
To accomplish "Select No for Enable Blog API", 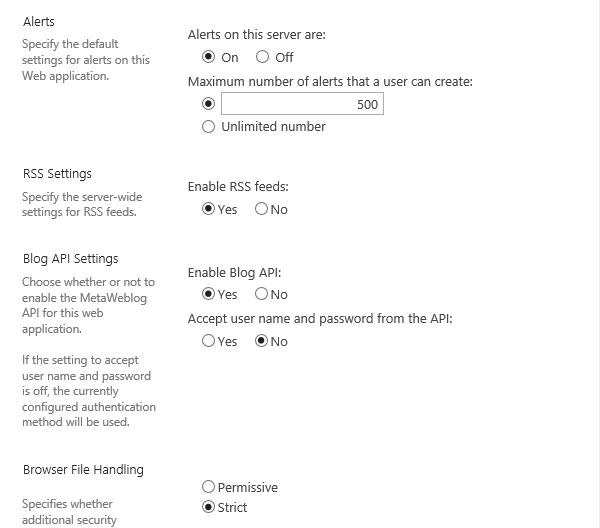I will click(262, 294).
